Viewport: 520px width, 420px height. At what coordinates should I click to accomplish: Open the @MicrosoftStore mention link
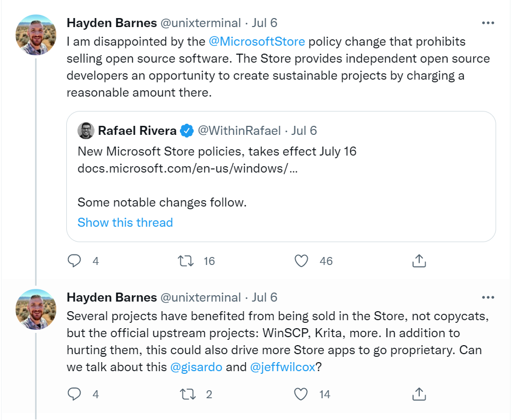coord(257,41)
